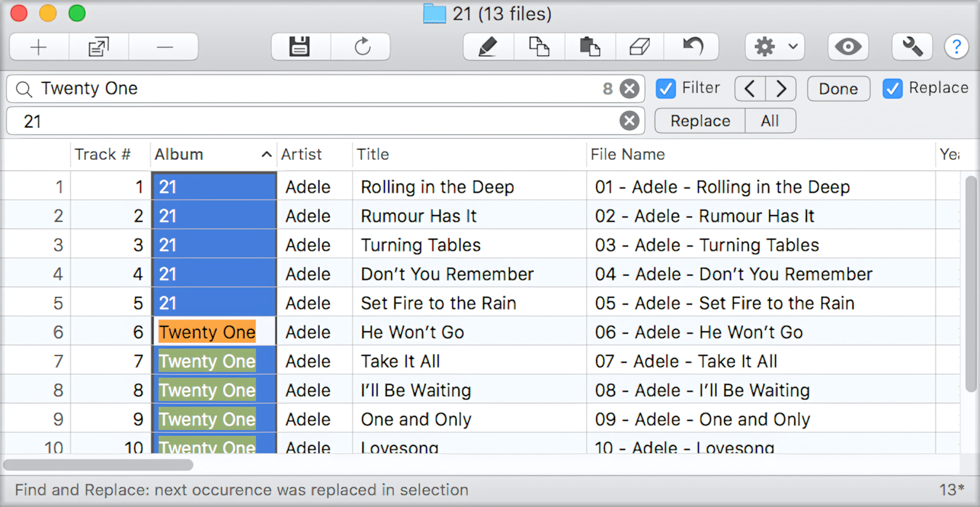Select file name 01 - Adele - Rolling in the Deep

723,187
